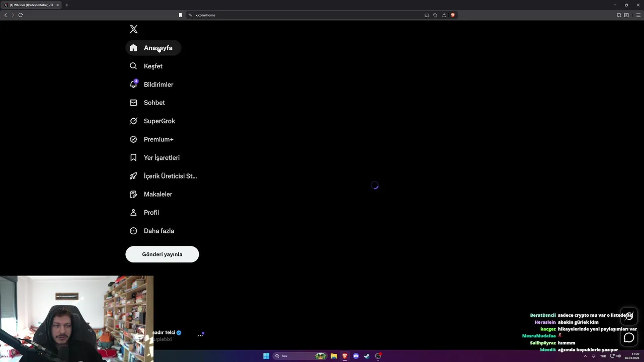Click the share icon in address bar
This screenshot has height=362, width=644.
click(444, 15)
